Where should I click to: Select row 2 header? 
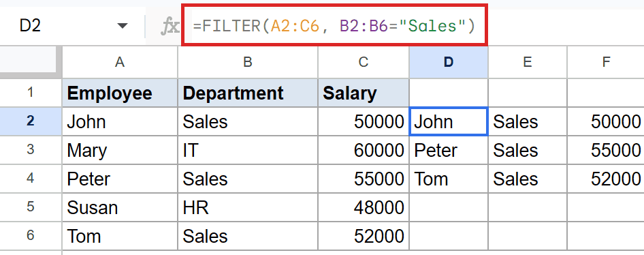[x=31, y=121]
